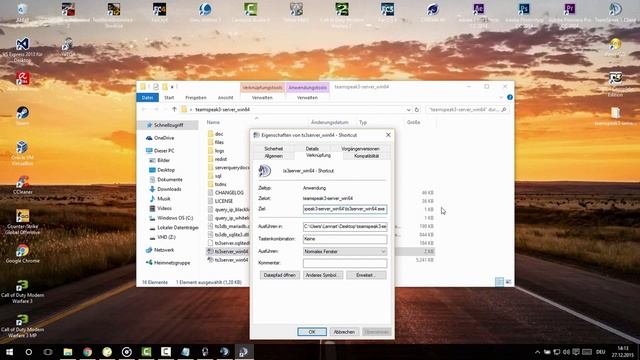Click the Abbrechen button
The image size is (640, 360).
[x=344, y=332]
